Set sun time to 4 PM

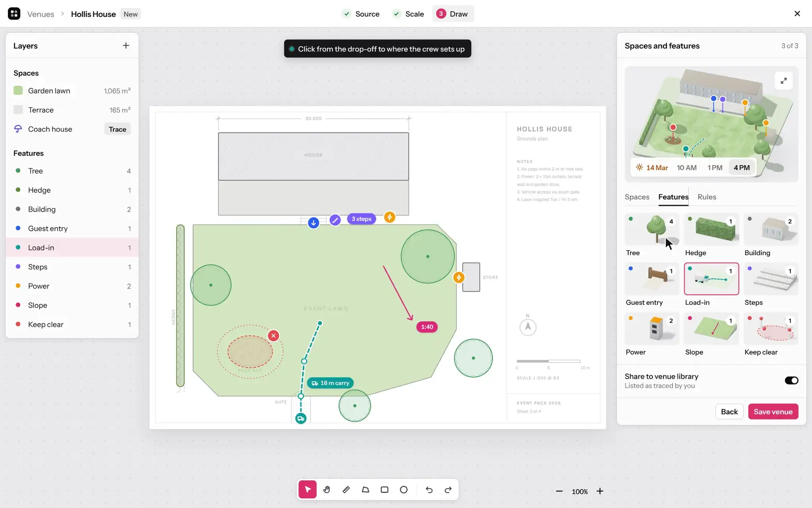[x=742, y=167]
